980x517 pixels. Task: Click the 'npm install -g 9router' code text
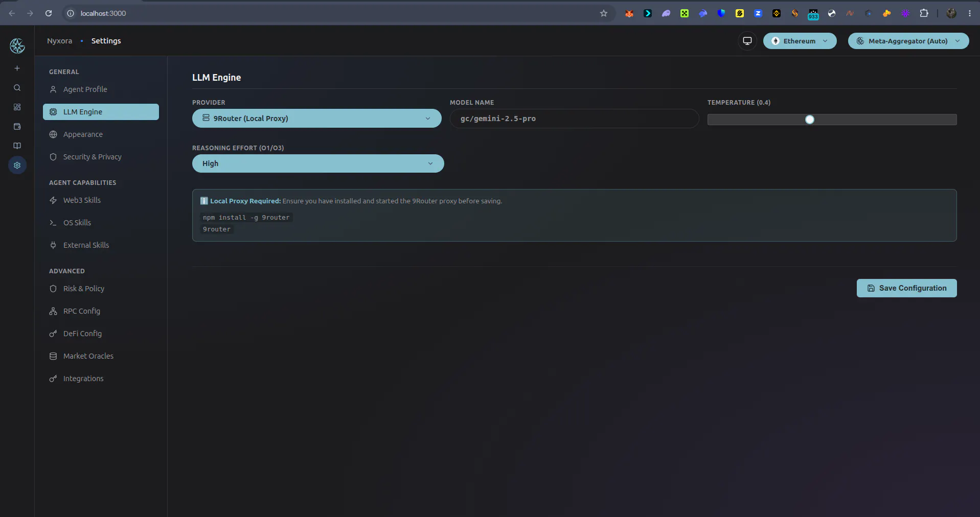(x=246, y=218)
